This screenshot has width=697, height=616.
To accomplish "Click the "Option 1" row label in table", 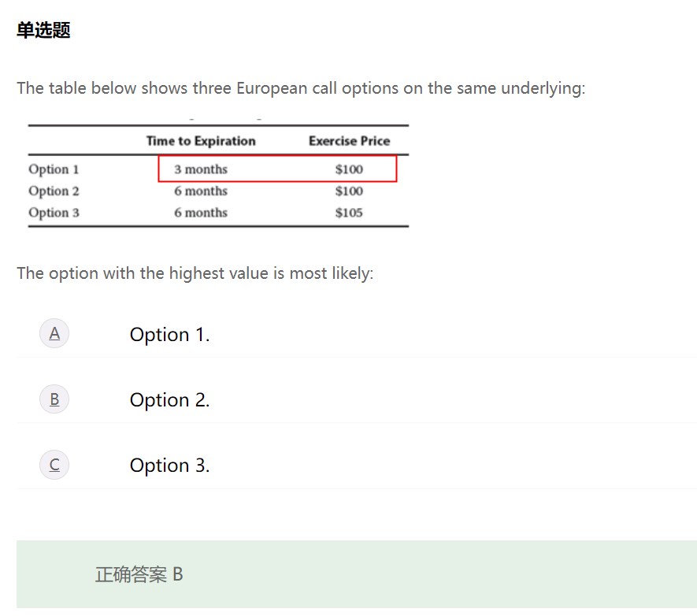I will 54,169.
